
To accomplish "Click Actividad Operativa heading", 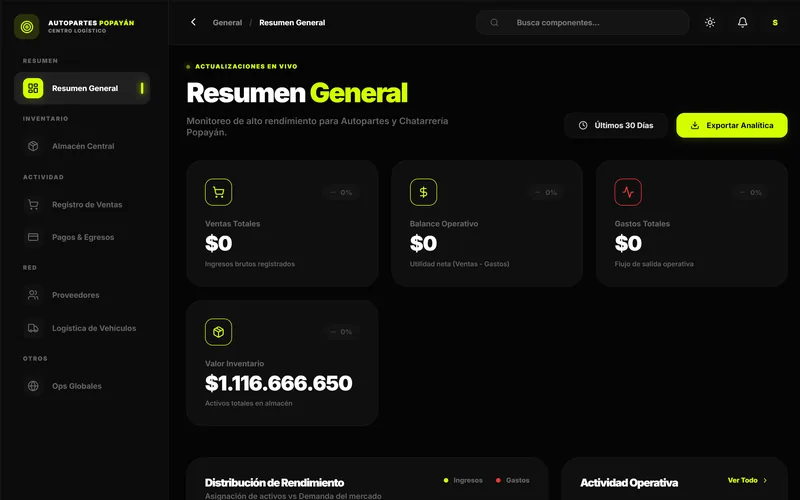I will [x=629, y=483].
